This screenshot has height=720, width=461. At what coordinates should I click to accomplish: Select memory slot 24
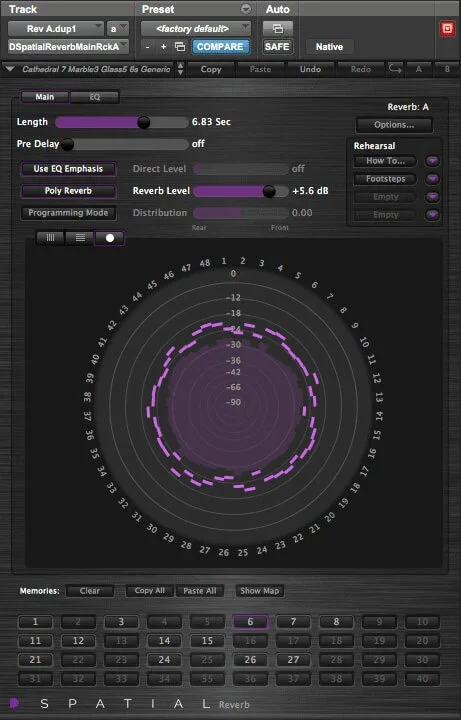coord(164,660)
